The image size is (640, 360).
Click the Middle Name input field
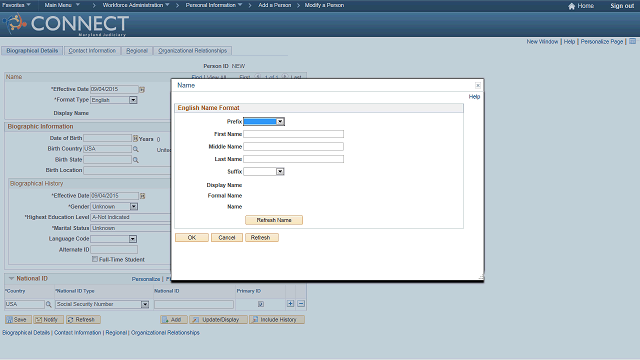[x=293, y=147]
